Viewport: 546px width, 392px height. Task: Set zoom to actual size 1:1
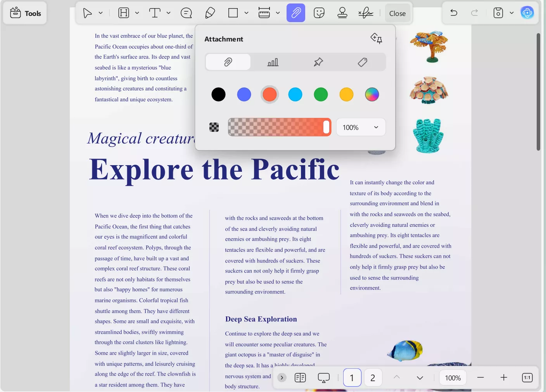[x=527, y=378]
